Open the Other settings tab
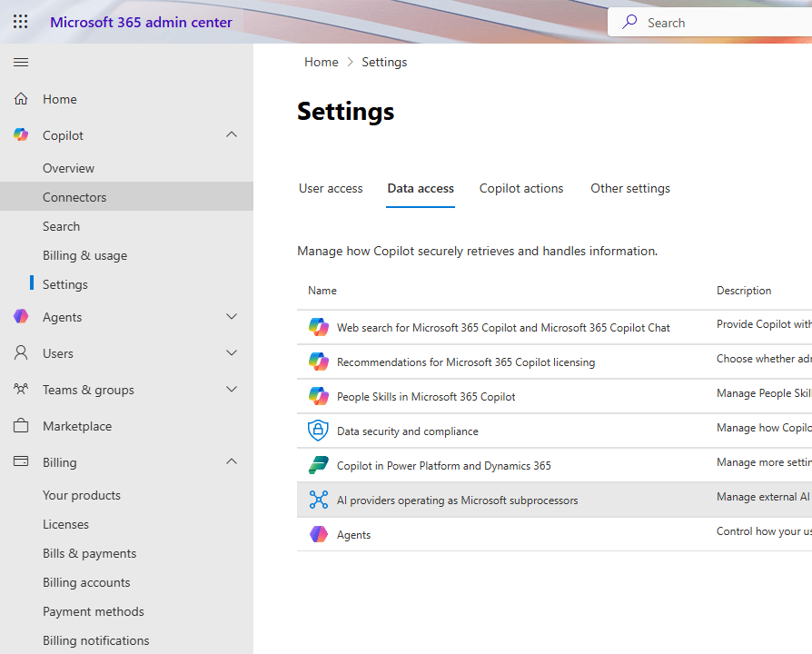Viewport: 812px width, 654px height. (x=630, y=189)
